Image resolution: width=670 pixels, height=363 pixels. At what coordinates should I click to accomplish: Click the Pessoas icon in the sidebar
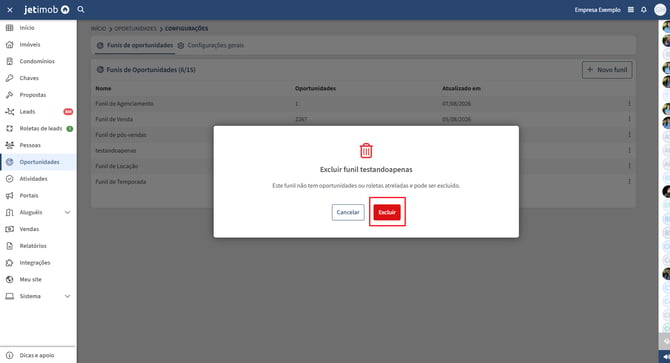[9, 145]
